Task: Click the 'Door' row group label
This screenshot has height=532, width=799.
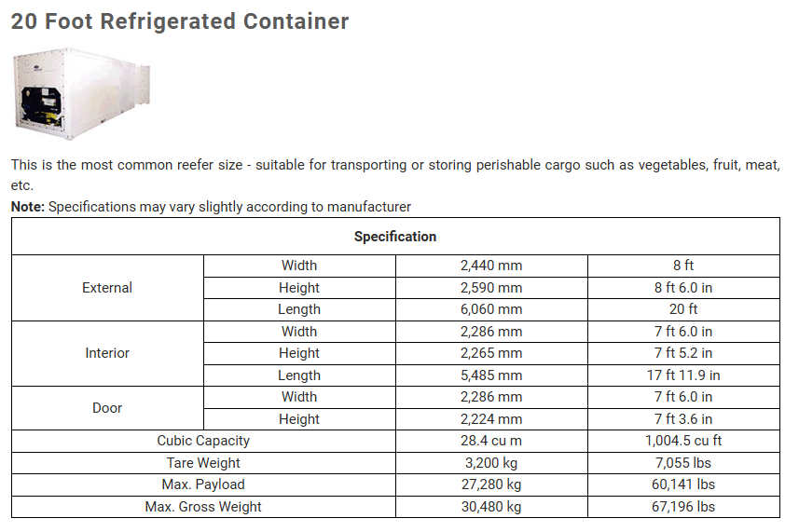Action: (107, 408)
